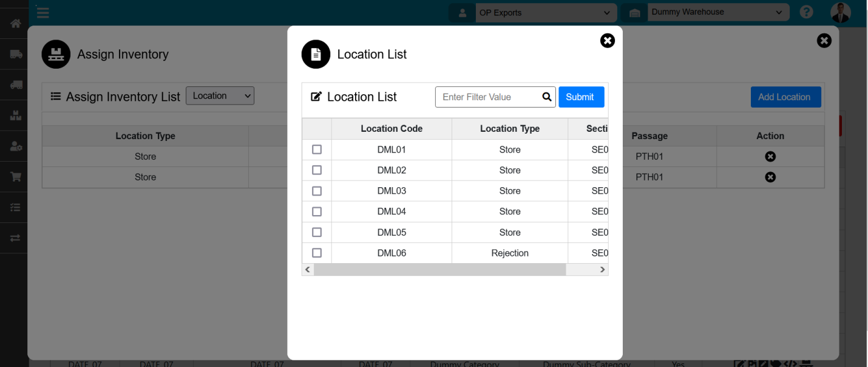Open the hamburger menu at top bar
This screenshot has height=367, width=868.
(42, 12)
